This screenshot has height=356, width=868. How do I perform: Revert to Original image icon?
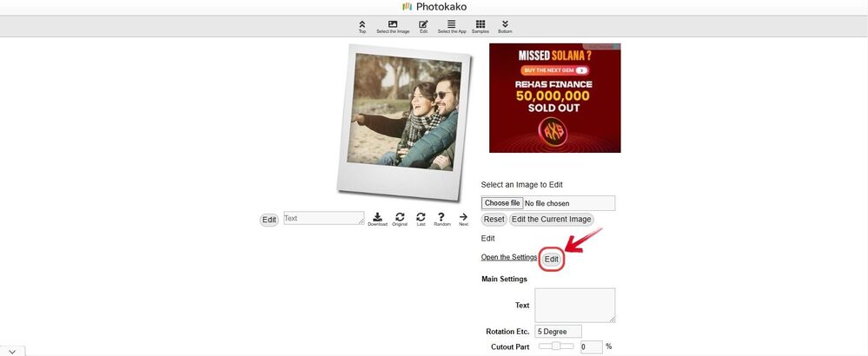(x=400, y=218)
